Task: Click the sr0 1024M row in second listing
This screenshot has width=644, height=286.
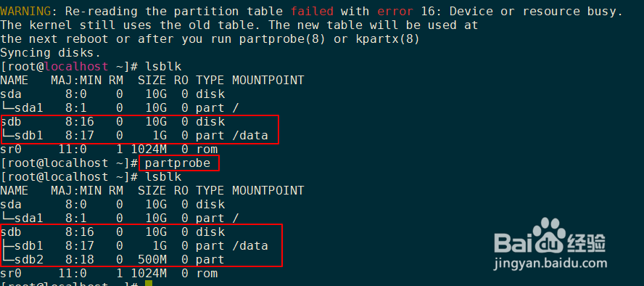Action: 109,273
